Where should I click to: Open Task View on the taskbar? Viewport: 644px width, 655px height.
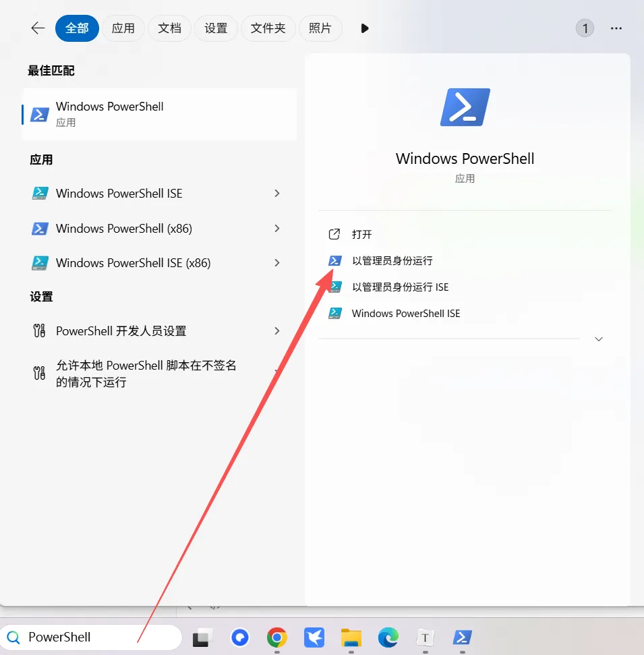click(x=202, y=637)
